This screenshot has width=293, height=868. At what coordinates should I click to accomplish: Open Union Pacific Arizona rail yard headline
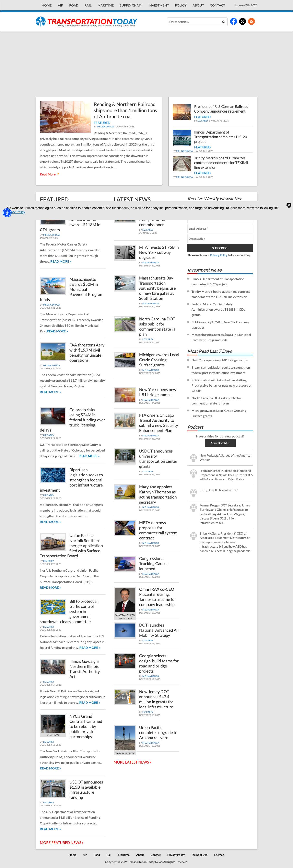[158, 733]
